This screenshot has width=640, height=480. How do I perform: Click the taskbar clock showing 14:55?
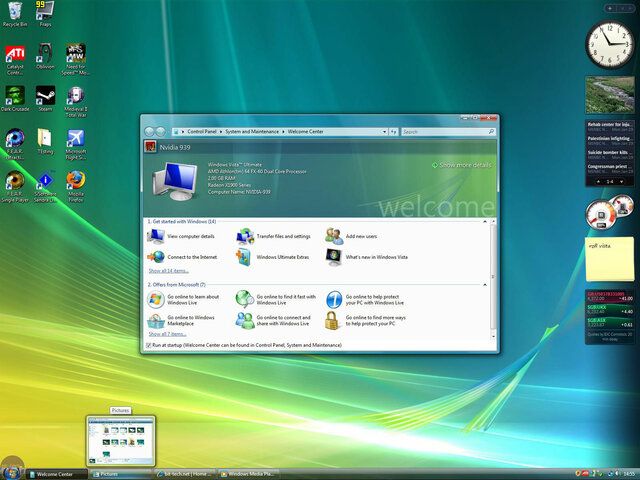pos(629,474)
